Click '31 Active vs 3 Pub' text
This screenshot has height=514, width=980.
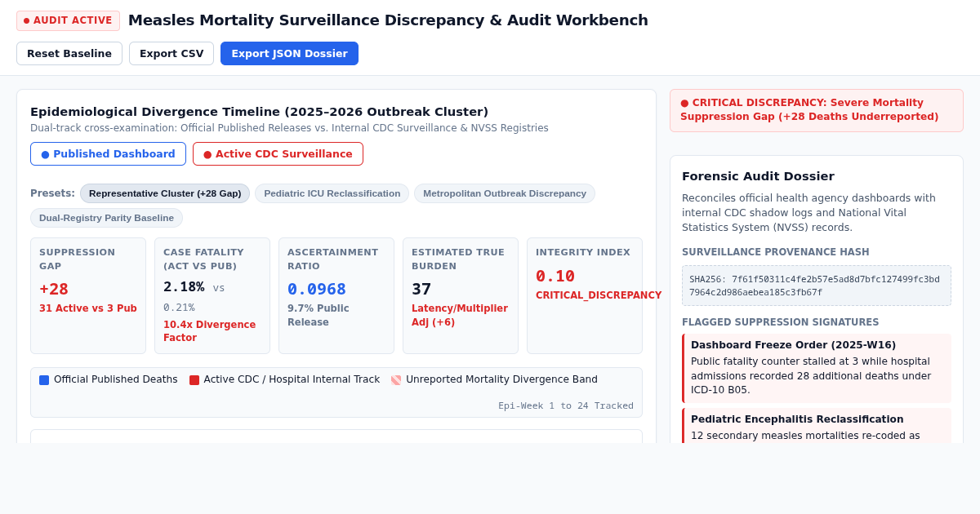point(88,308)
